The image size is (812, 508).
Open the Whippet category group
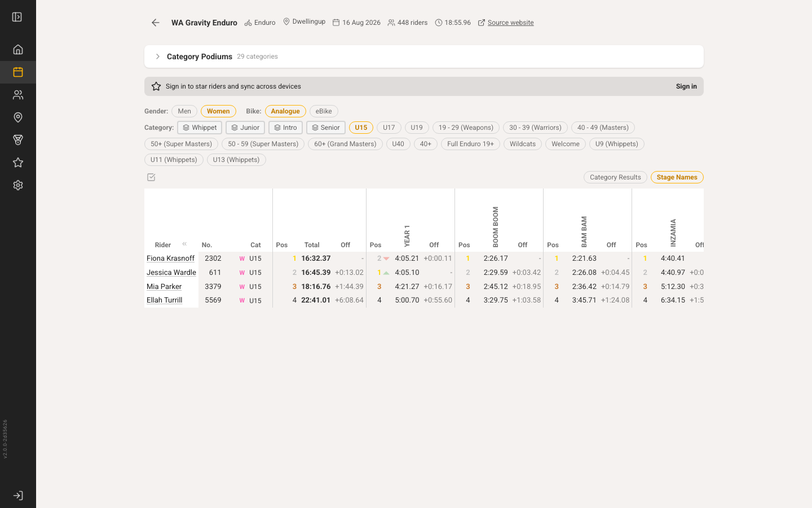[200, 128]
